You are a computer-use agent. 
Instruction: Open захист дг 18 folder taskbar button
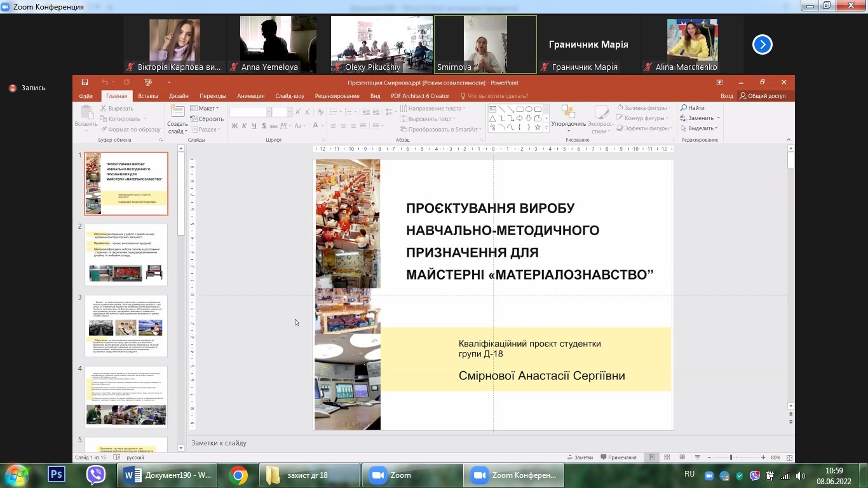pos(309,475)
